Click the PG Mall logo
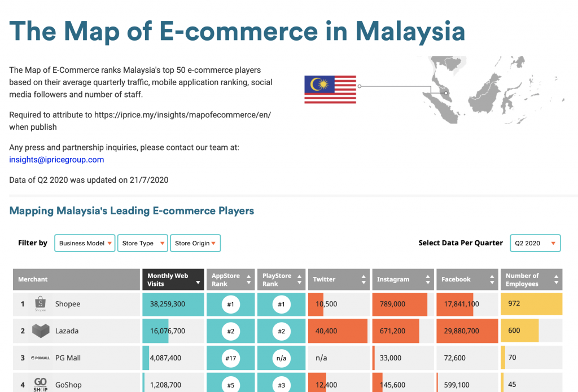Viewport: 578px width, 392px height. click(x=41, y=358)
